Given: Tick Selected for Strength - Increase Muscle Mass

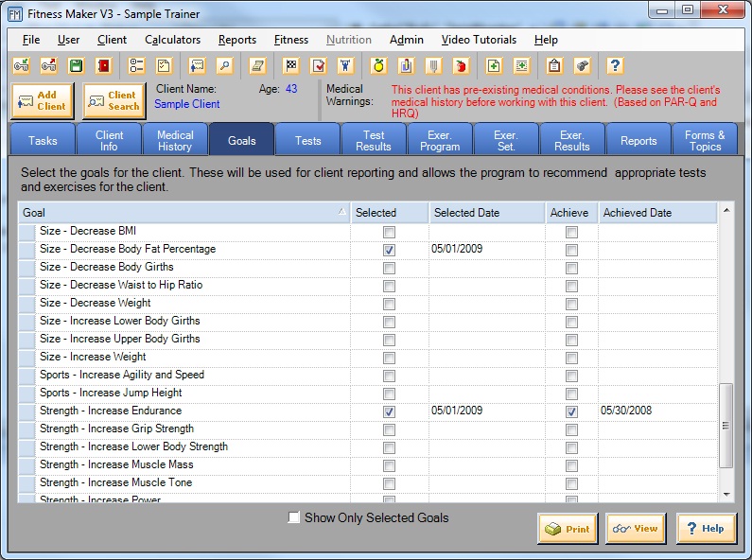Looking at the screenshot, I should pos(389,466).
